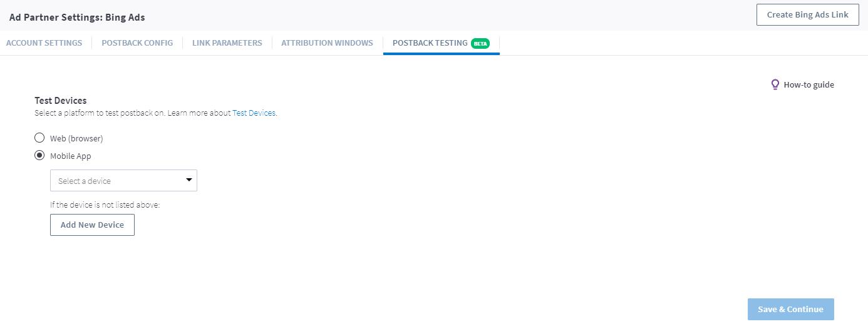Click the 'If the device is not listed above' text
Image resolution: width=868 pixels, height=329 pixels.
coord(105,205)
